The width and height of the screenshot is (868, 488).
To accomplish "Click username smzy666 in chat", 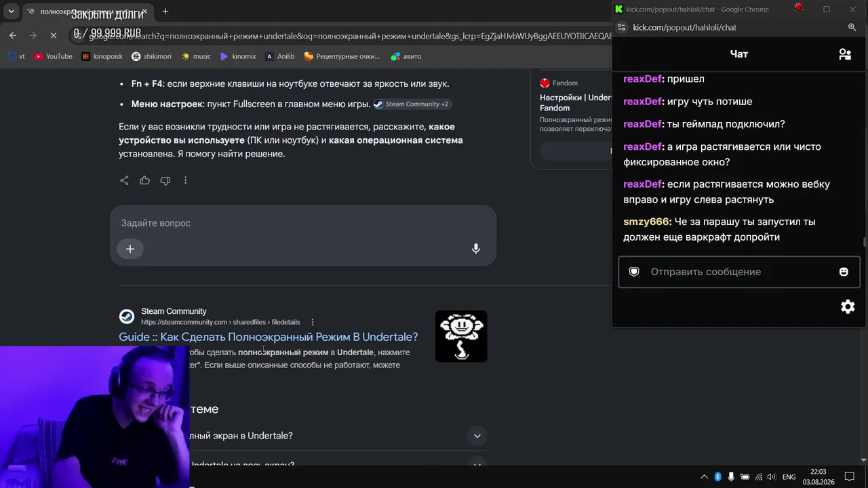I will point(646,222).
